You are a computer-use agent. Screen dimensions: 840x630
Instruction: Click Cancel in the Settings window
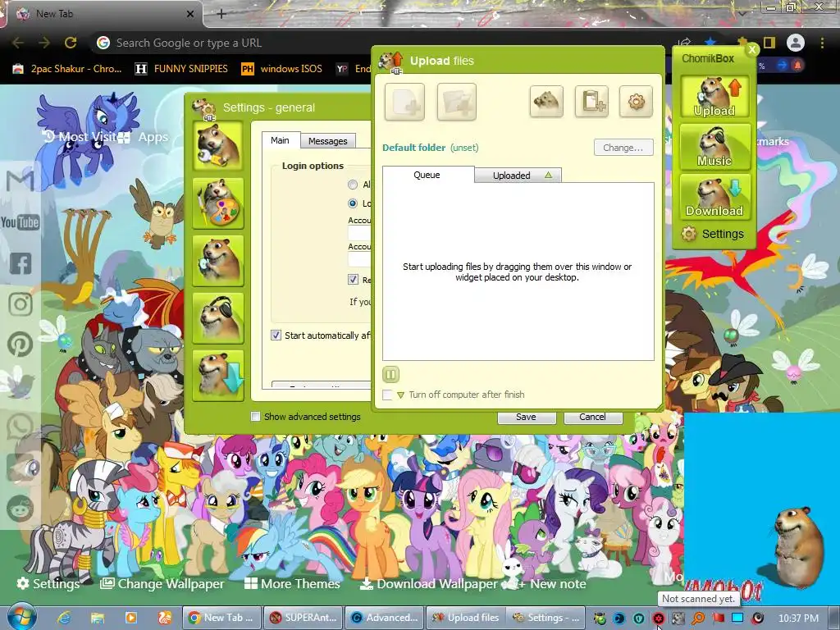tap(592, 417)
